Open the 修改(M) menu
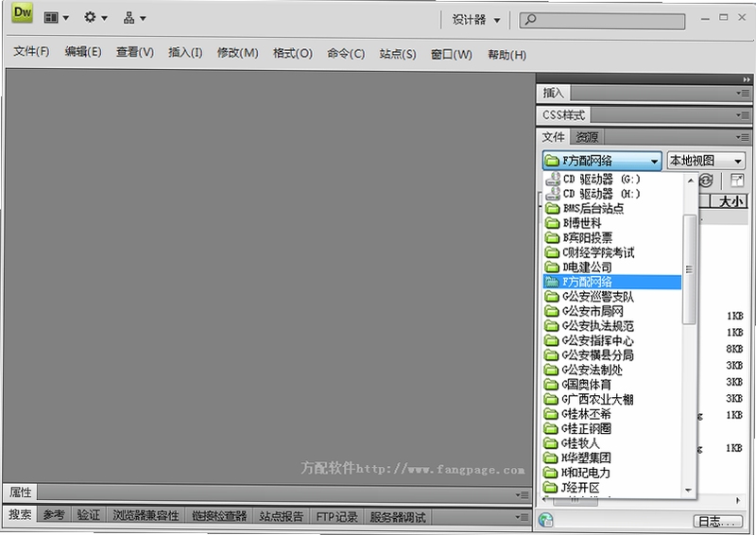This screenshot has height=535, width=756. [x=237, y=53]
